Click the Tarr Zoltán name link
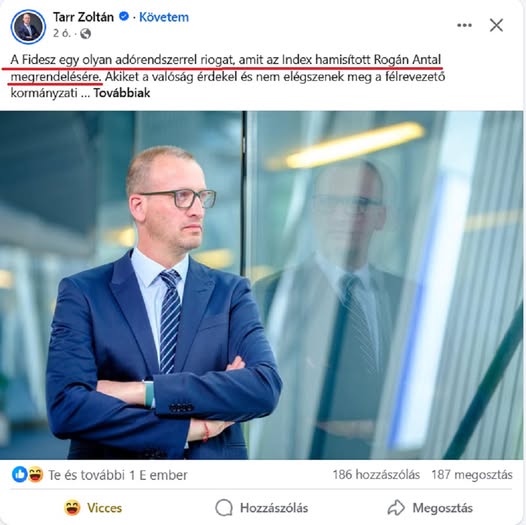This screenshot has height=525, width=526. [83, 17]
